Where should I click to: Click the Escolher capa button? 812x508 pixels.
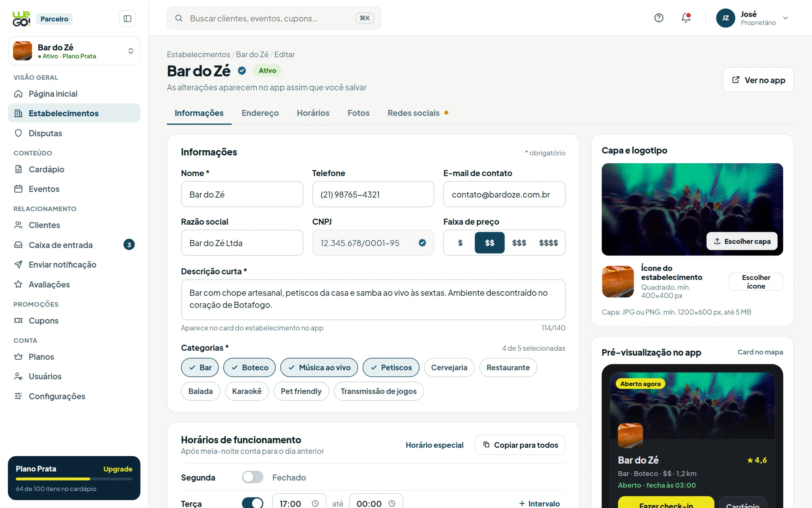[x=742, y=241]
